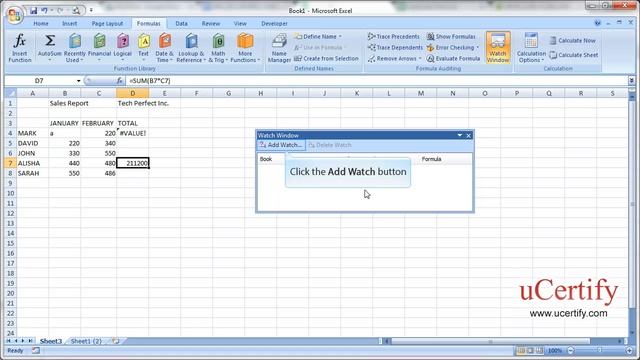Close the Watch Window pane
Screen dimensions: 640x360
click(469, 135)
